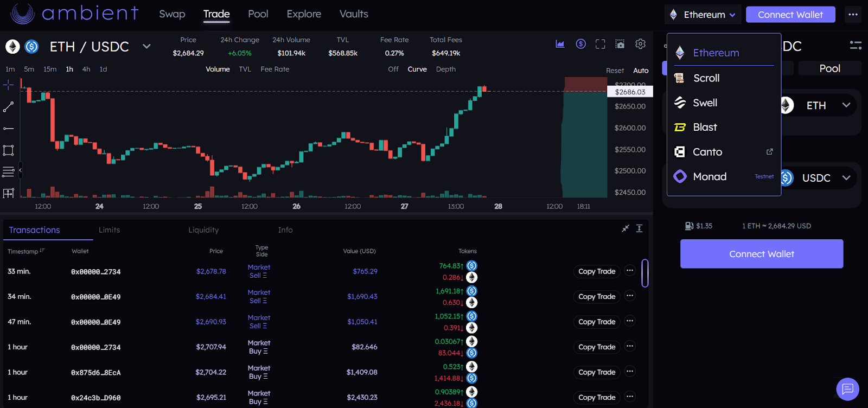The width and height of the screenshot is (868, 408).
Task: Select the crosshair drawing tool
Action: point(8,85)
